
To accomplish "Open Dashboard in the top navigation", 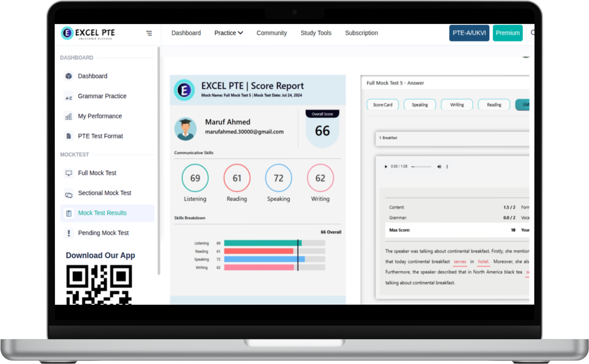I will [x=186, y=33].
